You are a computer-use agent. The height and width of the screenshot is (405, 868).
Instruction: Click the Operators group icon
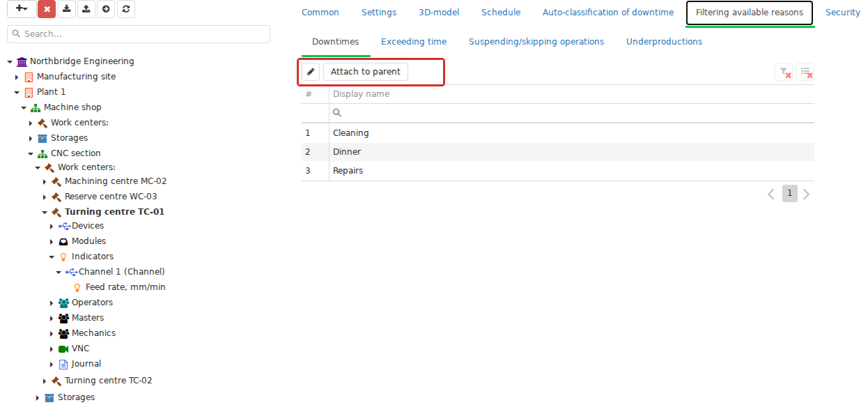64,303
